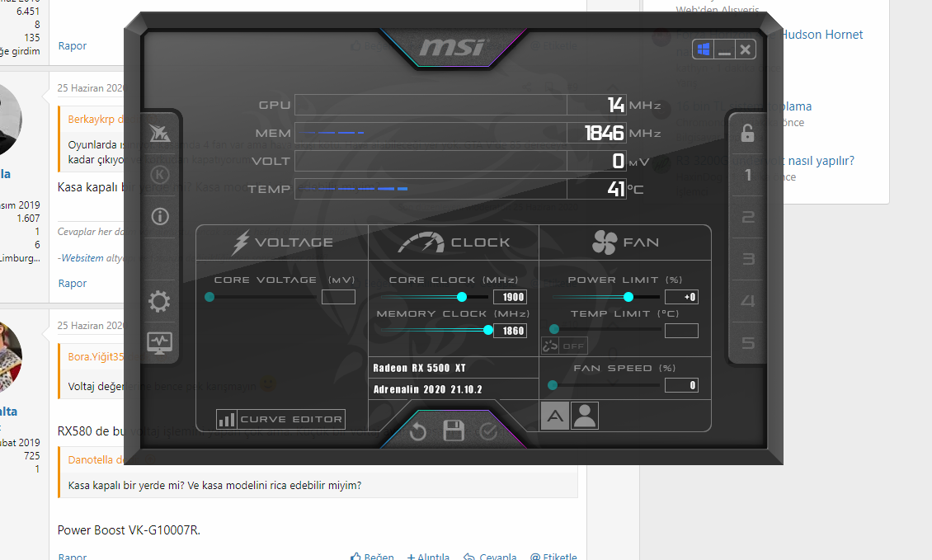Click the apply checkmark icon

coord(488,431)
